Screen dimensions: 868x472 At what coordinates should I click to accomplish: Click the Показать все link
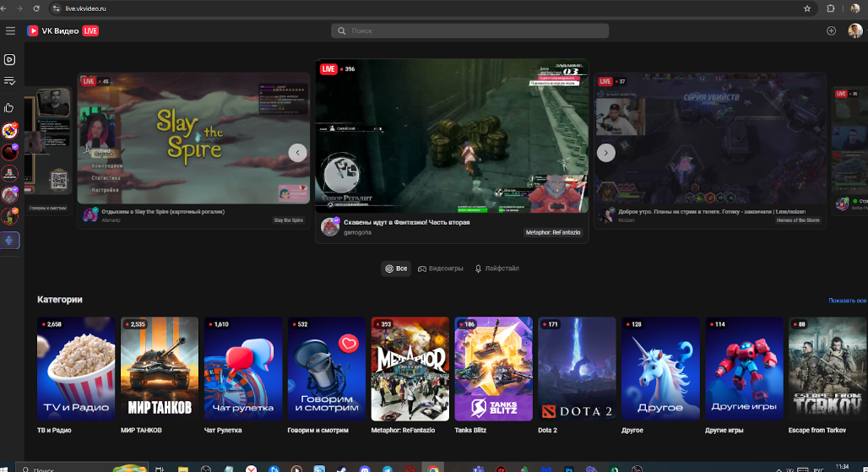point(847,301)
